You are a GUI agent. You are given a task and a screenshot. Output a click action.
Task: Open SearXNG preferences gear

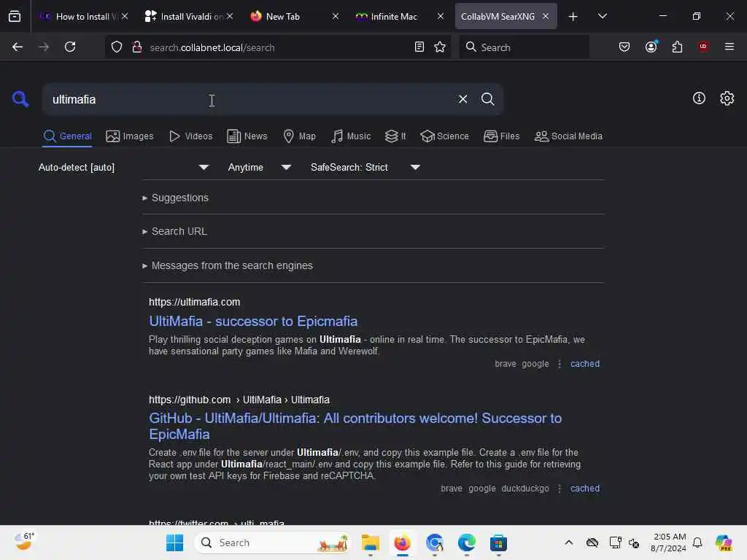point(727,98)
